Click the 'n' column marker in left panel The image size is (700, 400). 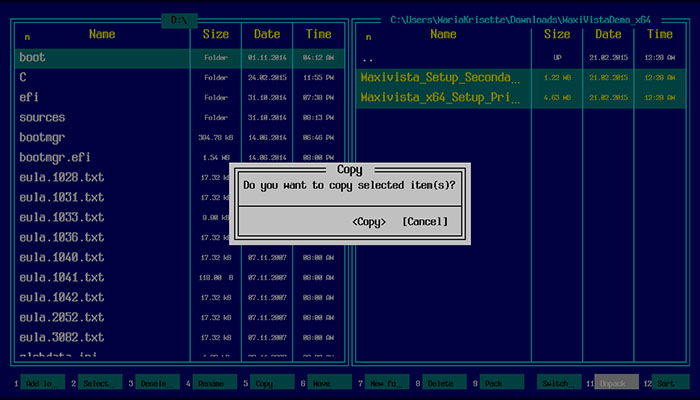(27, 37)
